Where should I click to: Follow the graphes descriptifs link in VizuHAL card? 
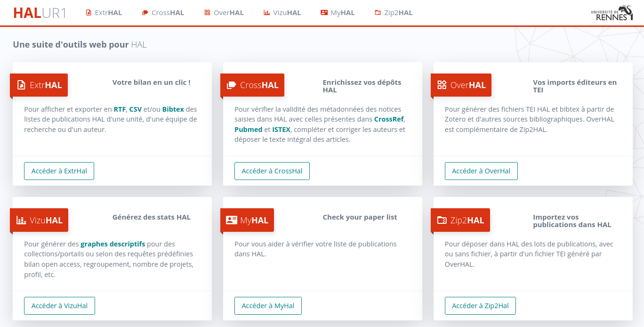113,244
